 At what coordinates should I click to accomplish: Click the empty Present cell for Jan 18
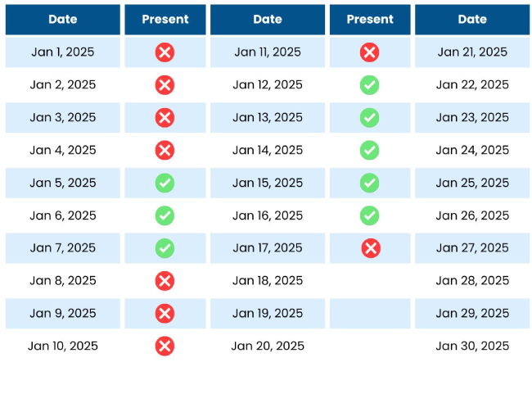point(370,281)
